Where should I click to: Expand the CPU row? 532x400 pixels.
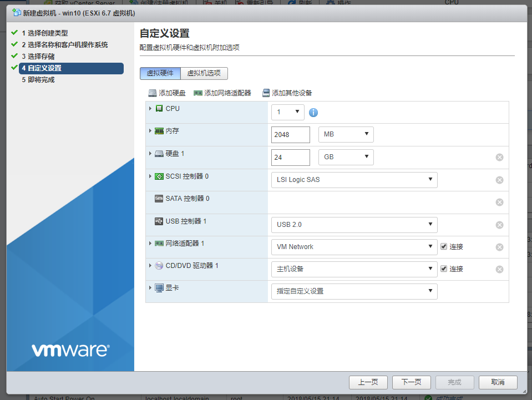(x=150, y=109)
